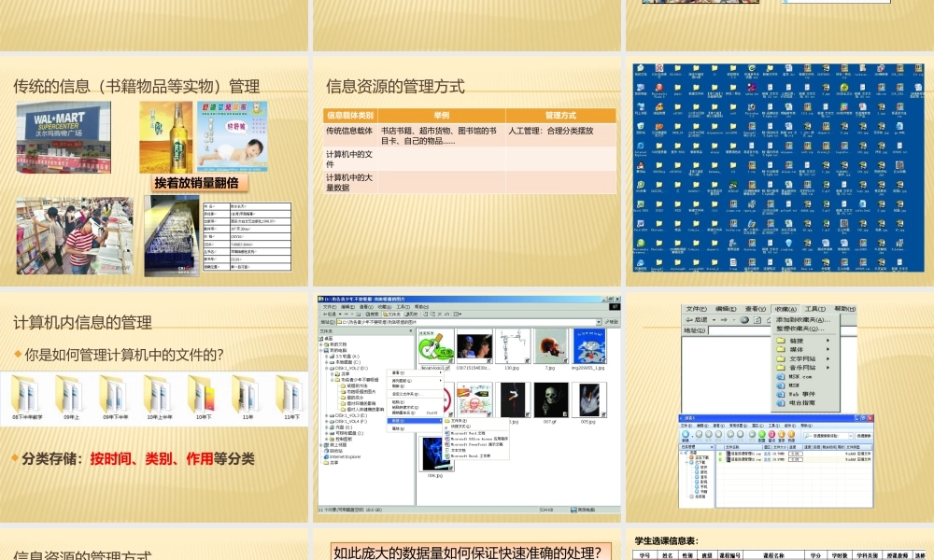Click the 后退 back button in browser screenshot
The image size is (934, 560).
pos(697,320)
